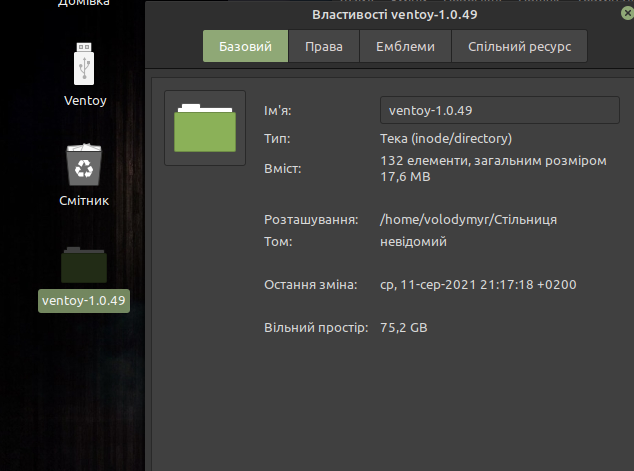Switch to the Базовий tab

pyautogui.click(x=245, y=46)
